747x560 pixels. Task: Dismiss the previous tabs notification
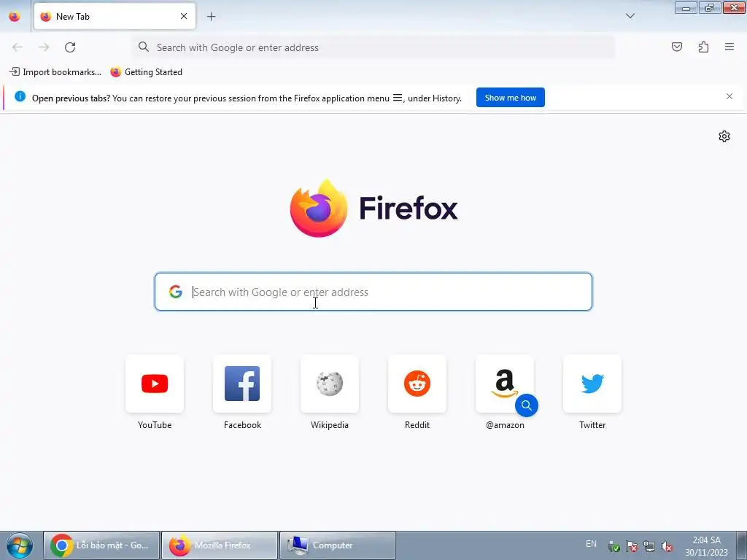click(729, 96)
